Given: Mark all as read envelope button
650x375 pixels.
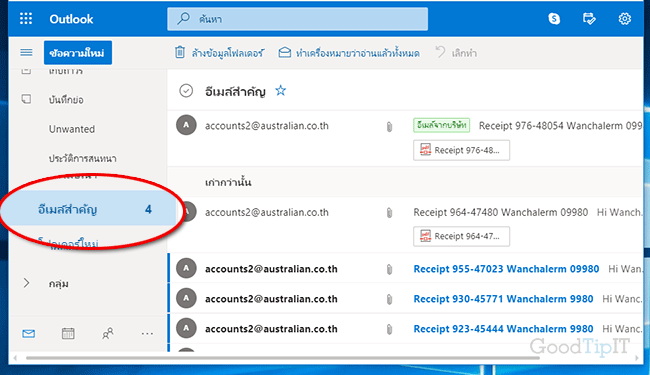Looking at the screenshot, I should 349,53.
